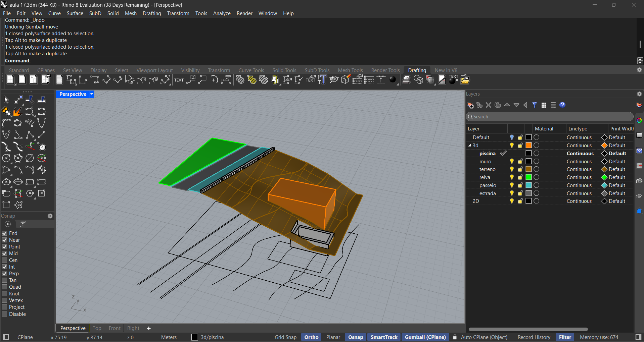The height and width of the screenshot is (342, 644).
Task: Switch to the Curve Tools tab
Action: point(251,70)
